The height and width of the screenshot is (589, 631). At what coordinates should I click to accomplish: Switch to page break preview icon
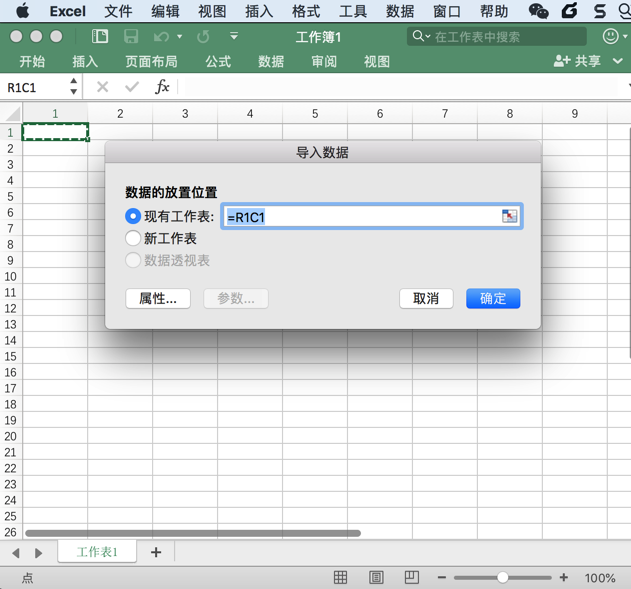(411, 578)
